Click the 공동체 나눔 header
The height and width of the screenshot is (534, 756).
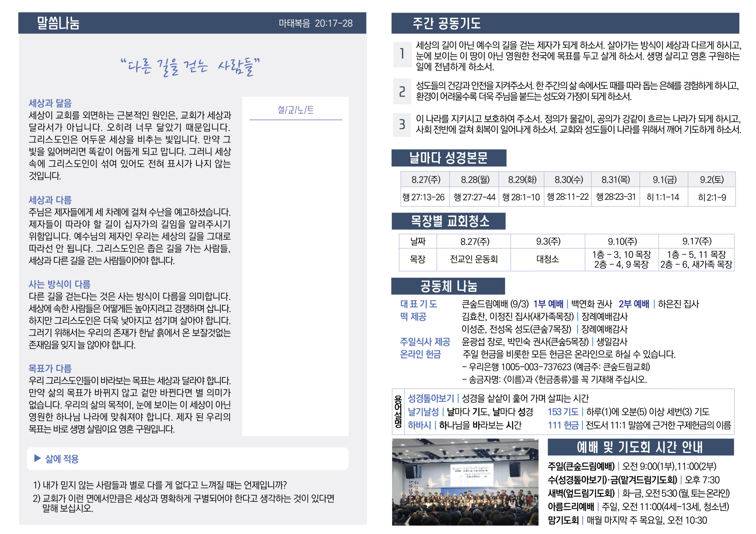448,286
